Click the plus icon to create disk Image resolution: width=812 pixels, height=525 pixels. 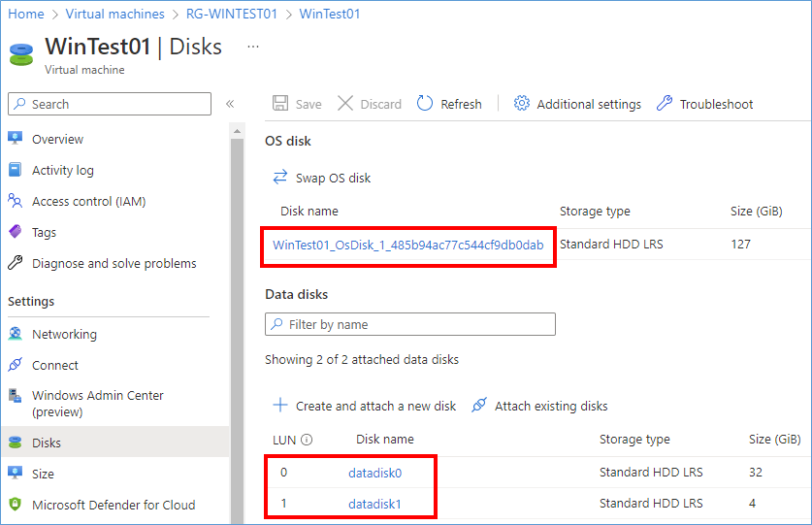(x=280, y=405)
